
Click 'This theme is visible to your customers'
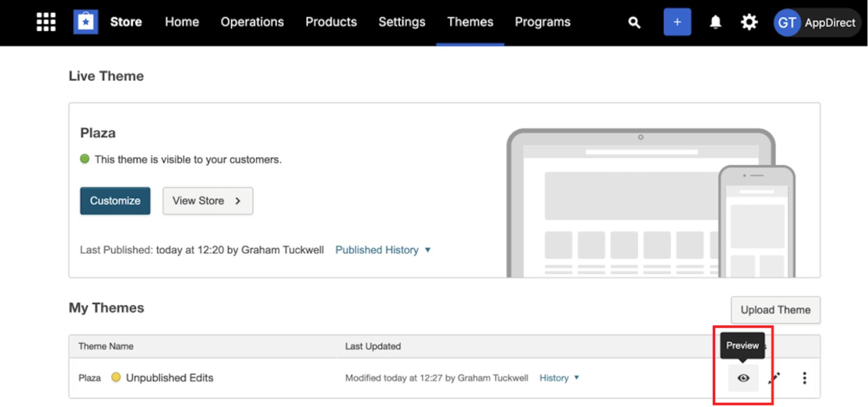(188, 159)
